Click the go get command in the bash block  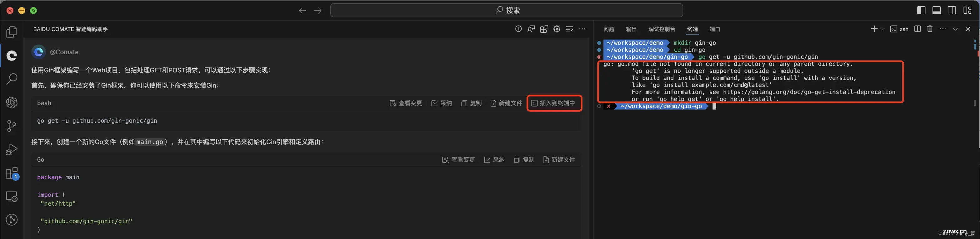(97, 120)
